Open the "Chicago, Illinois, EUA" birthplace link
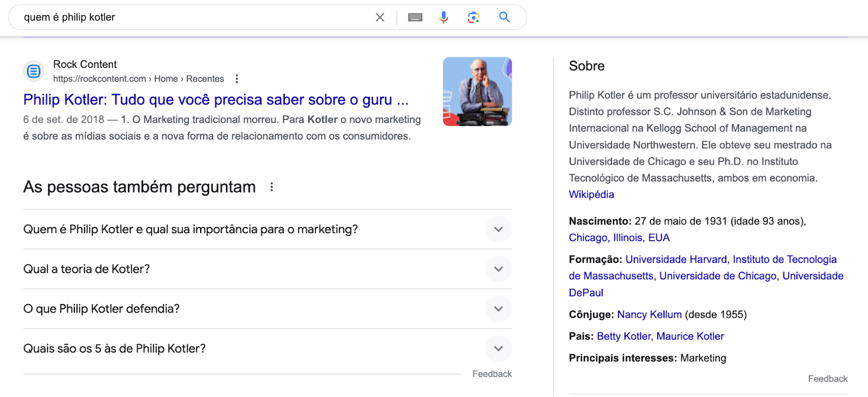The height and width of the screenshot is (397, 868). pyautogui.click(x=619, y=237)
